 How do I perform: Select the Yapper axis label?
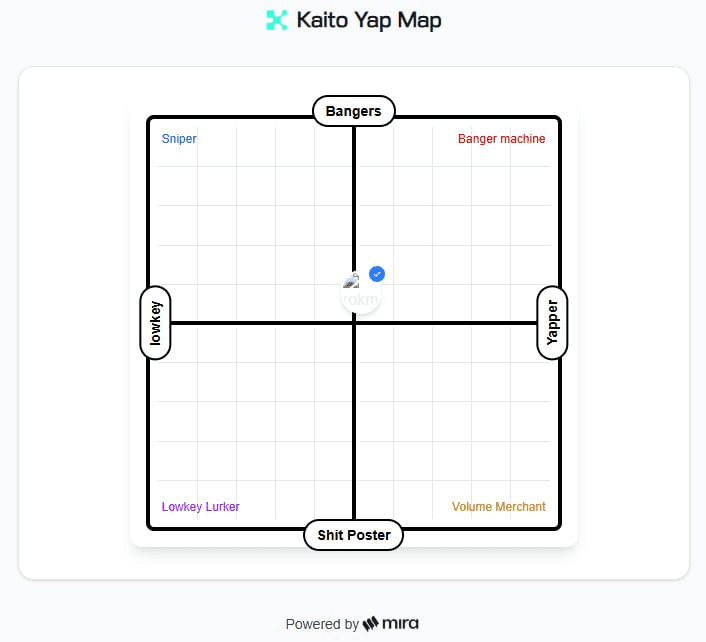pyautogui.click(x=552, y=322)
